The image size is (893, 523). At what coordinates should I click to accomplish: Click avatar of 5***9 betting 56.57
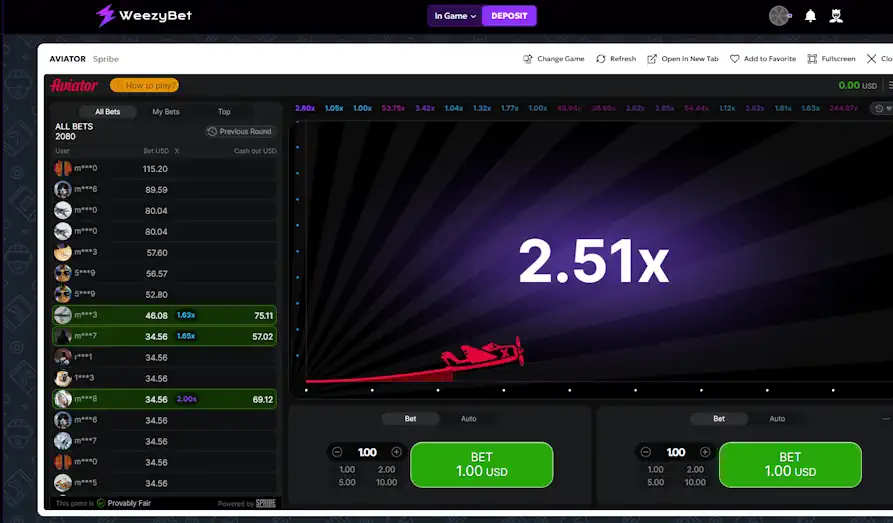coord(63,273)
